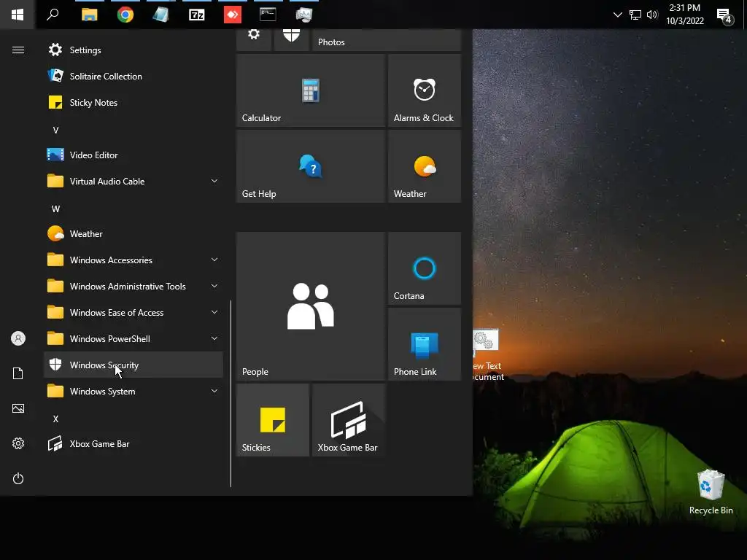Screen dimensions: 747x560
Task: Open Weather in the W app list section
Action: (x=133, y=234)
